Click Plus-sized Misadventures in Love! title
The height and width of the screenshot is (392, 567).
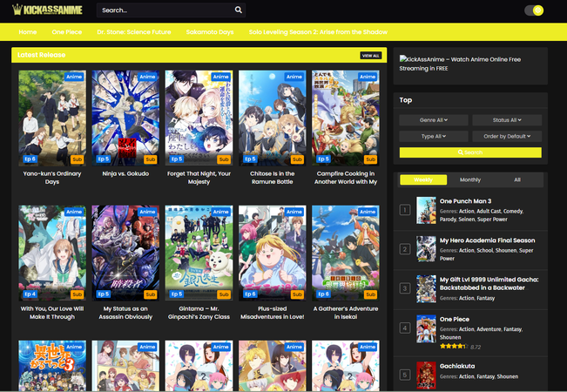point(273,313)
